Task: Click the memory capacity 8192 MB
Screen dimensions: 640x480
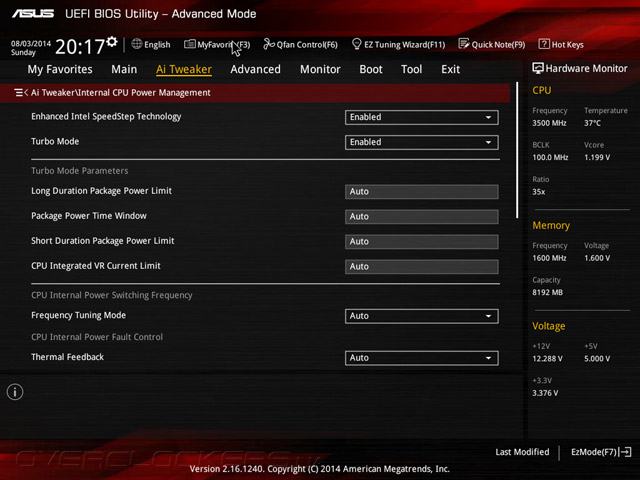Action: [547, 292]
